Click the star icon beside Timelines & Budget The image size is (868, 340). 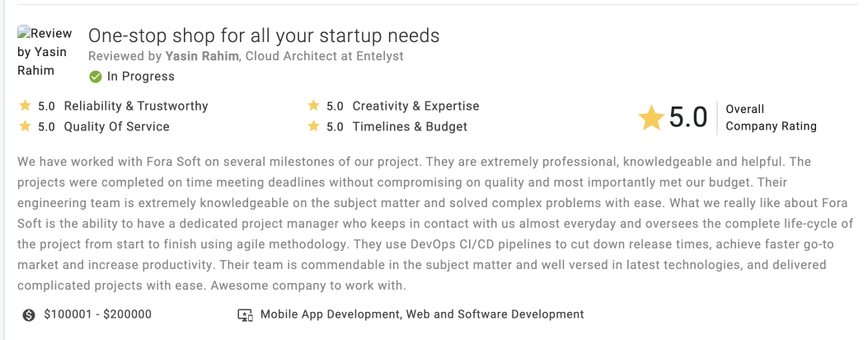(314, 125)
